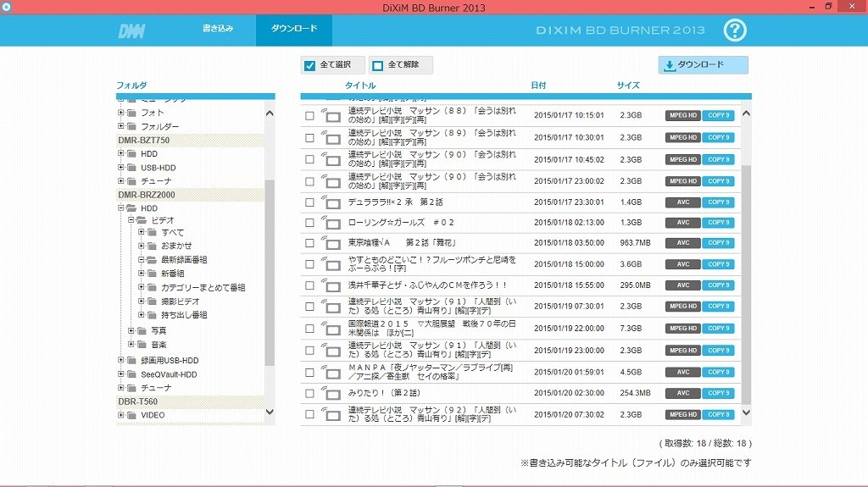Click device icon for みりたり!(第2話)
868x487 pixels.
[x=331, y=394]
